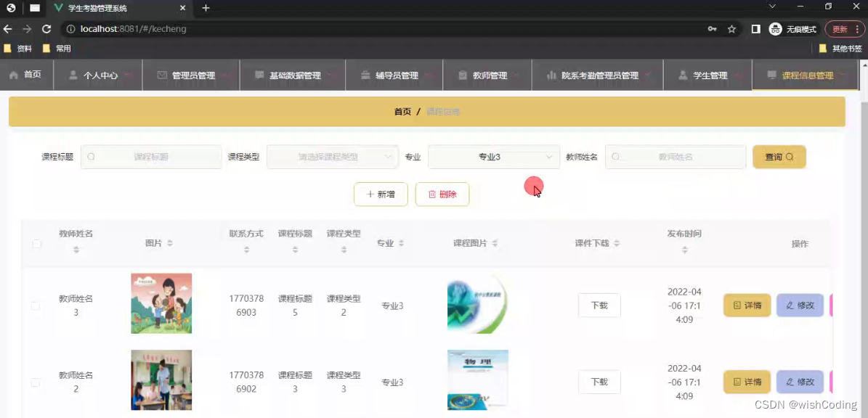Viewport: 868px width, 418px height.
Task: Click the gear icon on 教师管理
Action: (x=463, y=75)
